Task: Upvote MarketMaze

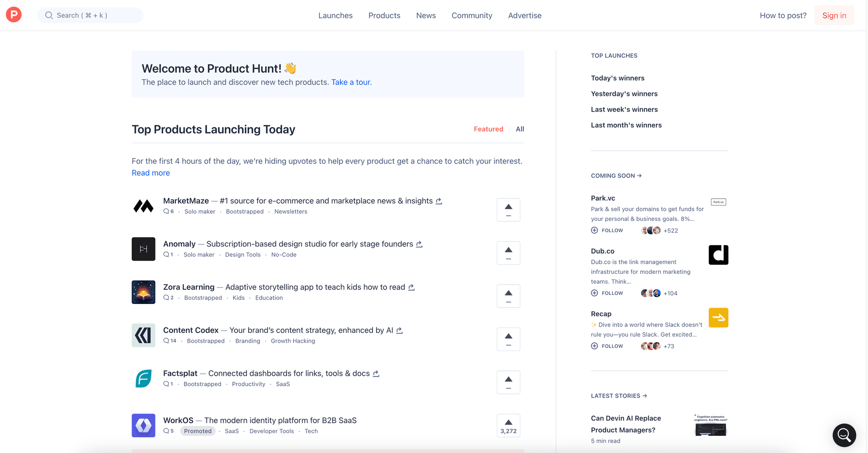Action: coord(509,210)
